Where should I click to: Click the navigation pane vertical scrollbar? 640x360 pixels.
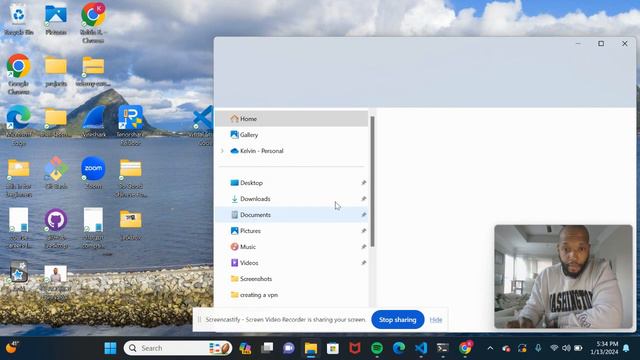coord(372,182)
